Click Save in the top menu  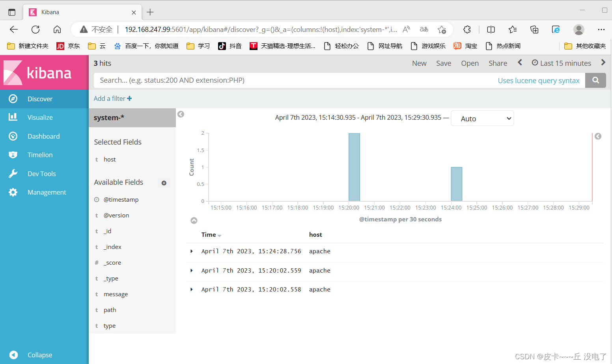click(444, 63)
